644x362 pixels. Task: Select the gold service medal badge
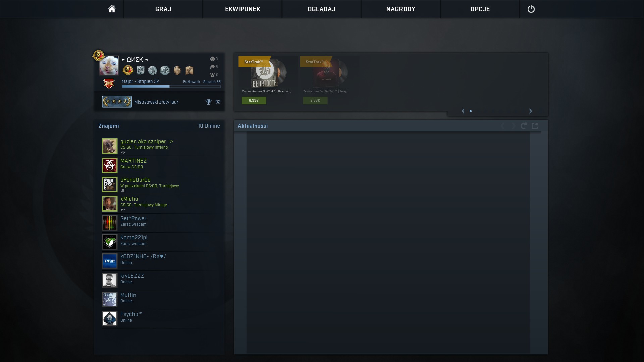tap(128, 70)
